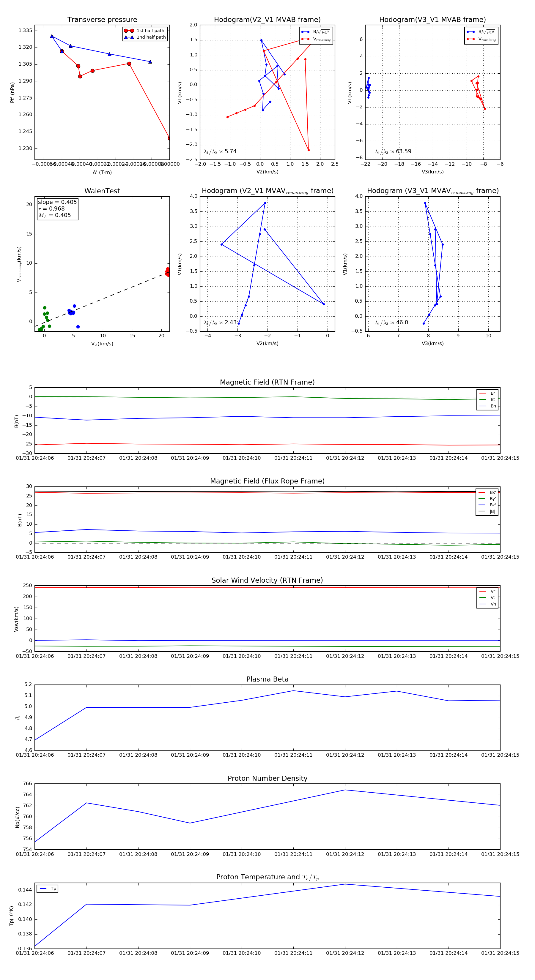Click the "Np(#/cc)" y-axis label

point(17,817)
